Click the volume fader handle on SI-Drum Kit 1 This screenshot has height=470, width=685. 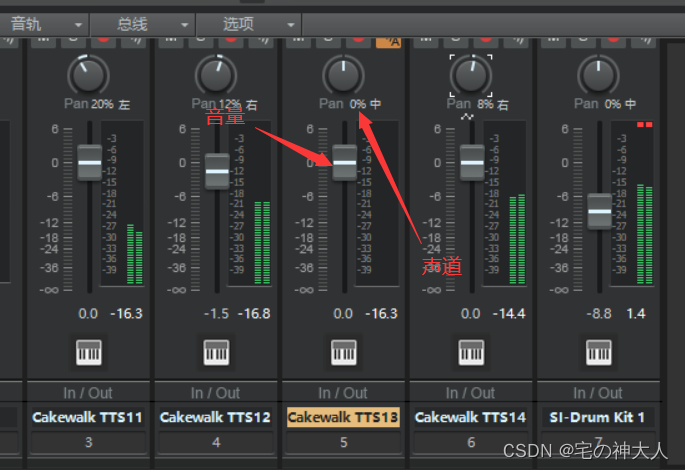tap(599, 211)
